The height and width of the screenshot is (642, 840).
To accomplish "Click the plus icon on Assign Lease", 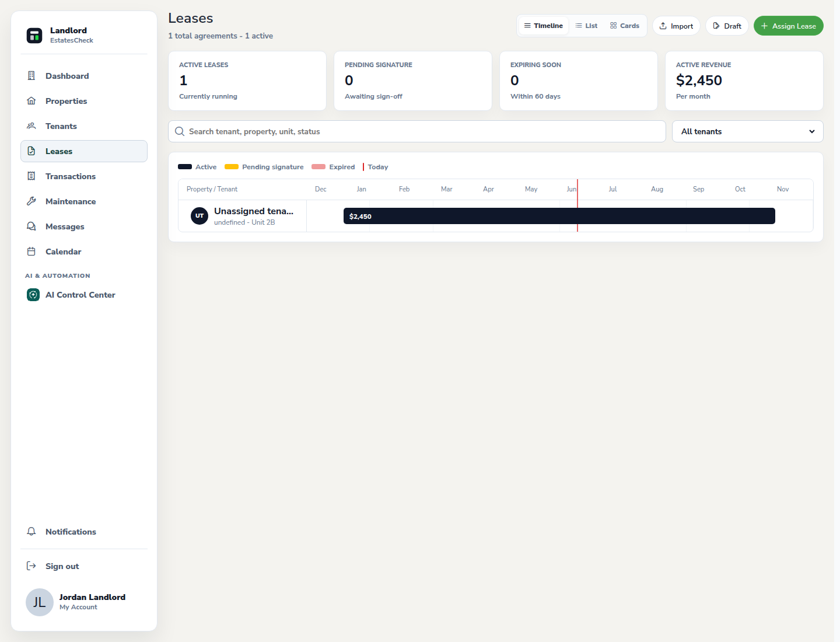I will click(x=764, y=26).
